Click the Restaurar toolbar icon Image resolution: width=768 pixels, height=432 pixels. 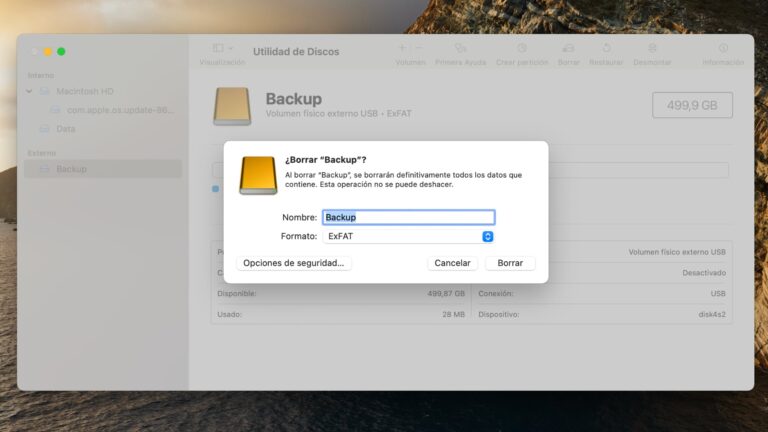[606, 48]
